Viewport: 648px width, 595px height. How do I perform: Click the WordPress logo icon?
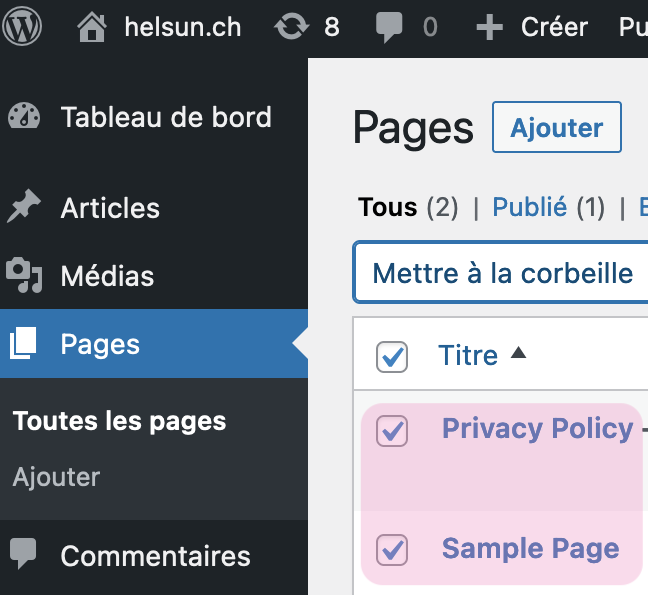click(x=22, y=27)
